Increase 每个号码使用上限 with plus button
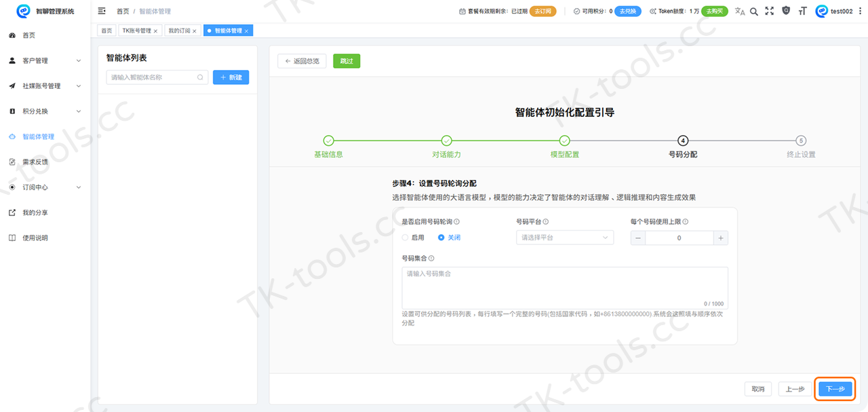 721,238
